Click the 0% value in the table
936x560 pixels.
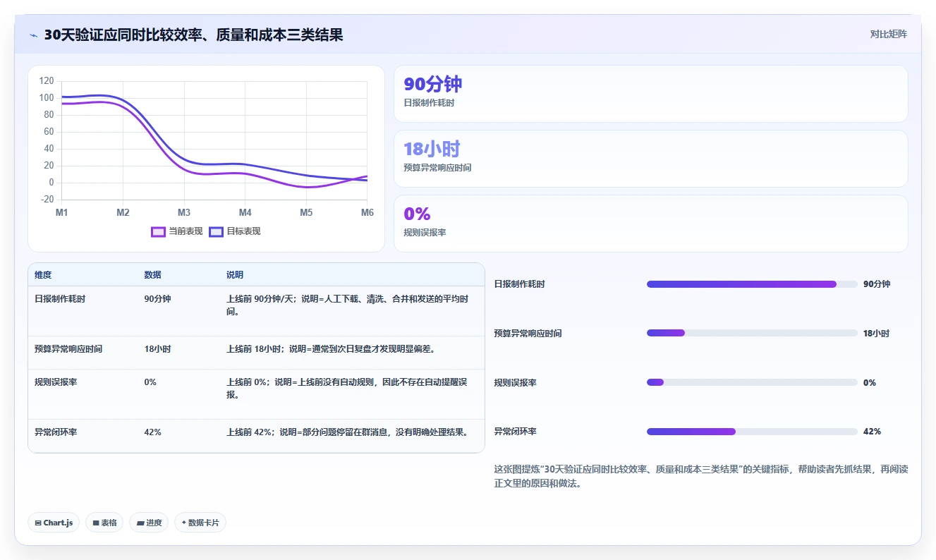[x=150, y=382]
